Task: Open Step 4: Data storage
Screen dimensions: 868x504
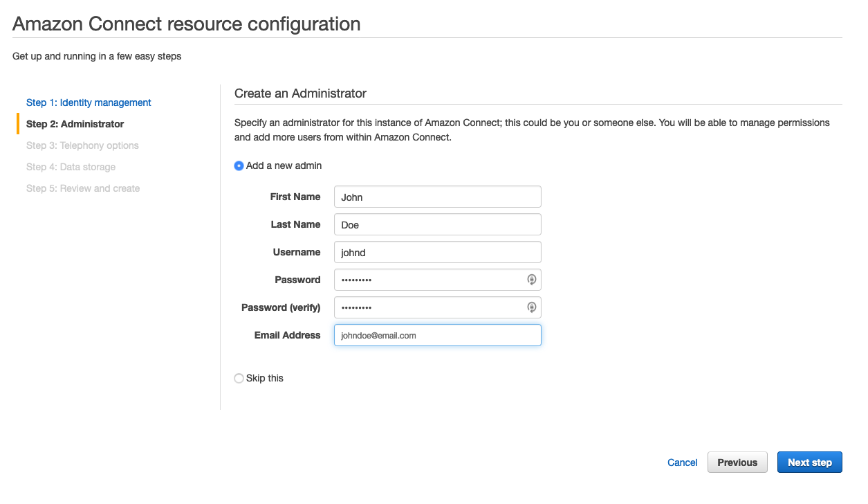Action: [x=71, y=167]
